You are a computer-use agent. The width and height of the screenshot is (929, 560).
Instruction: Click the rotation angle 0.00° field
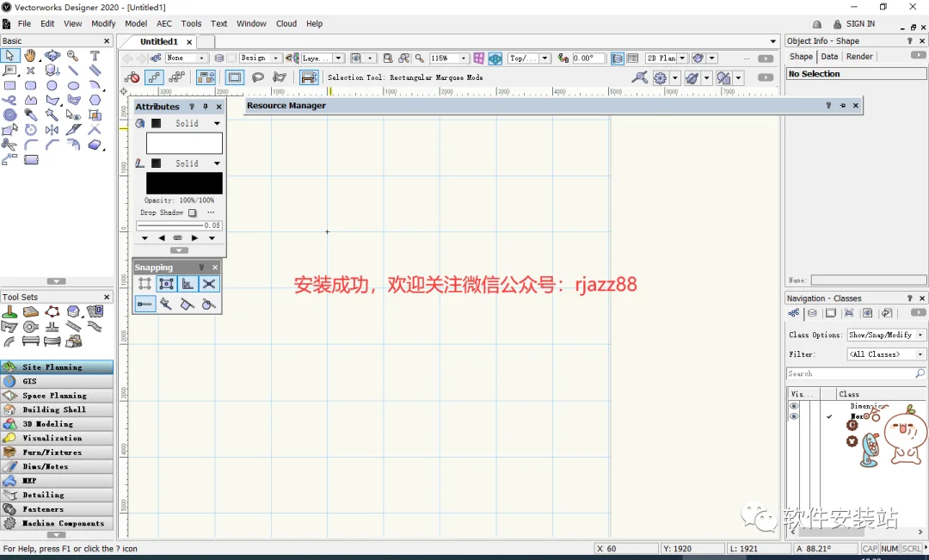(588, 58)
